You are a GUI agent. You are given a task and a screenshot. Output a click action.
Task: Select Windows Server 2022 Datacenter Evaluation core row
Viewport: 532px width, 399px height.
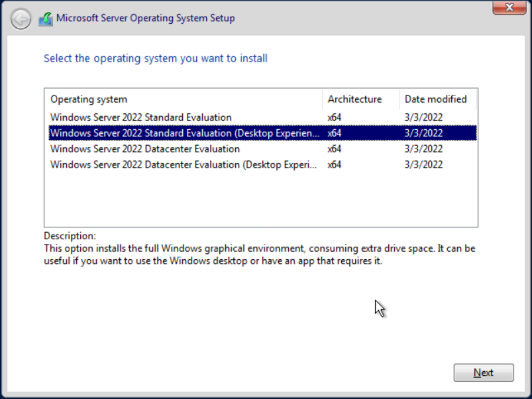(262, 149)
